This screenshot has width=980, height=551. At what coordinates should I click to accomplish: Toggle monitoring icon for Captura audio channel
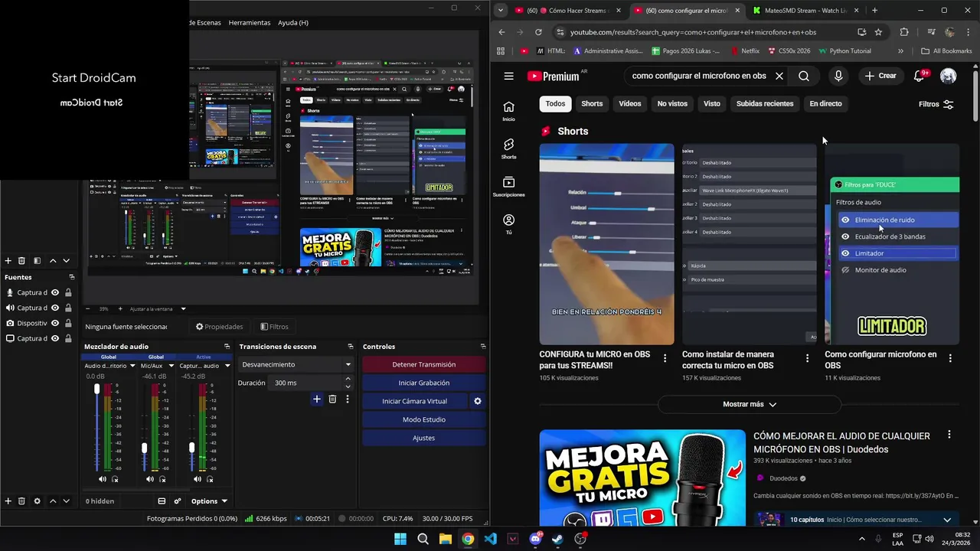[210, 479]
